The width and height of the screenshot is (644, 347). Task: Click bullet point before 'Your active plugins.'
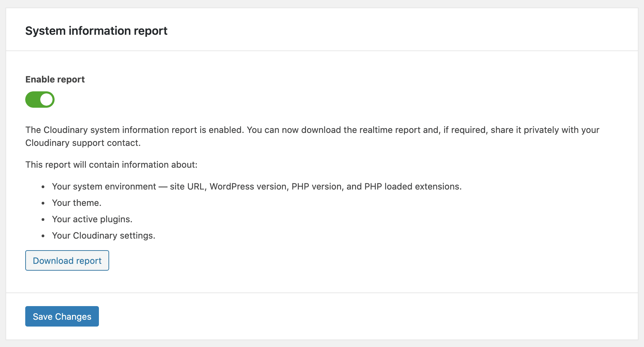43,220
